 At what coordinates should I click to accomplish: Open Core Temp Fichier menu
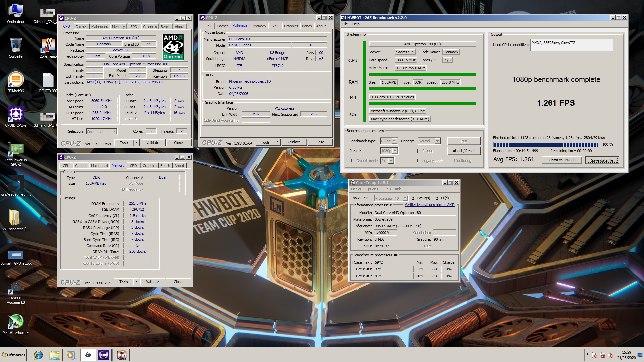(356, 189)
